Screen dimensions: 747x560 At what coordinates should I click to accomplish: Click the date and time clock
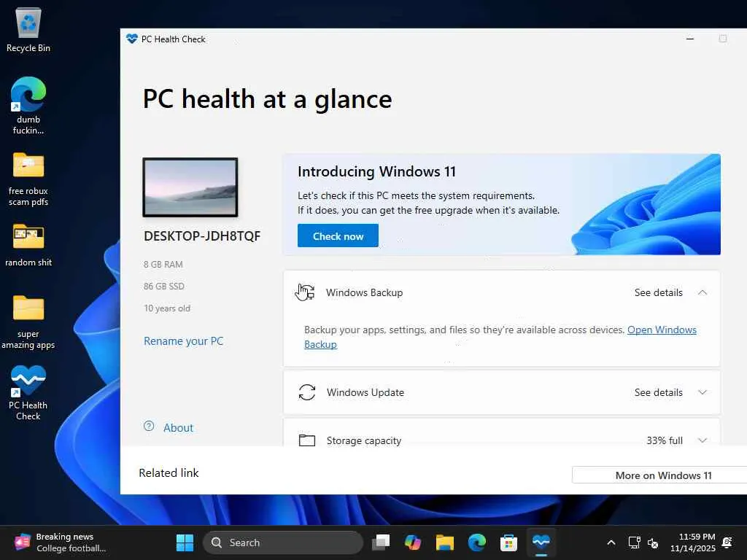(x=692, y=542)
